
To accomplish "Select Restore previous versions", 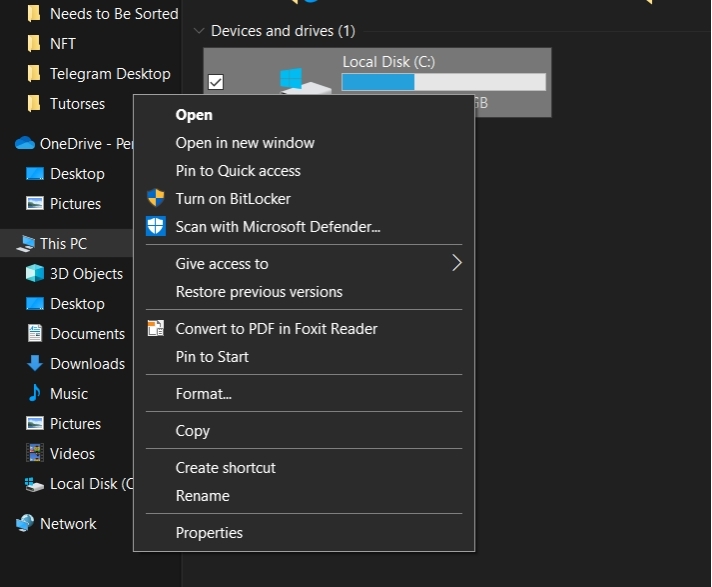I will [304, 291].
